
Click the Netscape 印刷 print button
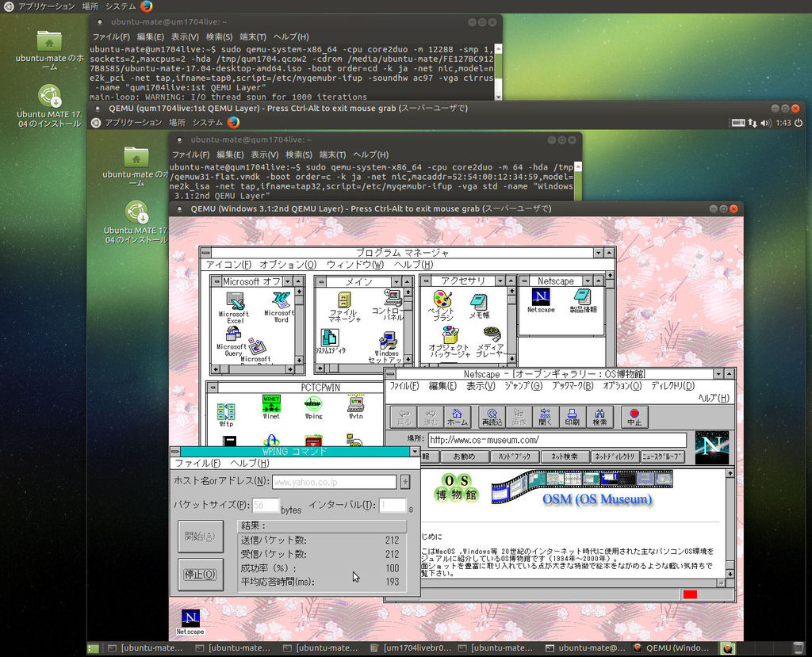(x=573, y=417)
